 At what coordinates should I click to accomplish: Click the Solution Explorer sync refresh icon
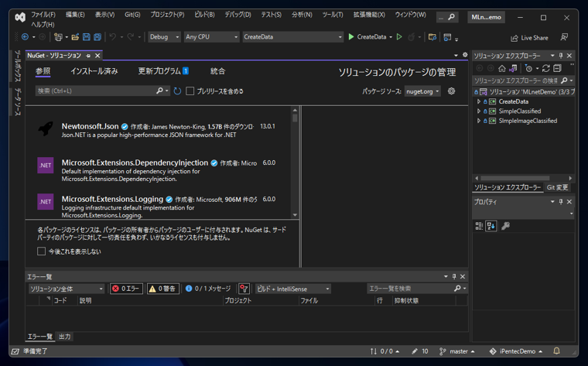546,68
